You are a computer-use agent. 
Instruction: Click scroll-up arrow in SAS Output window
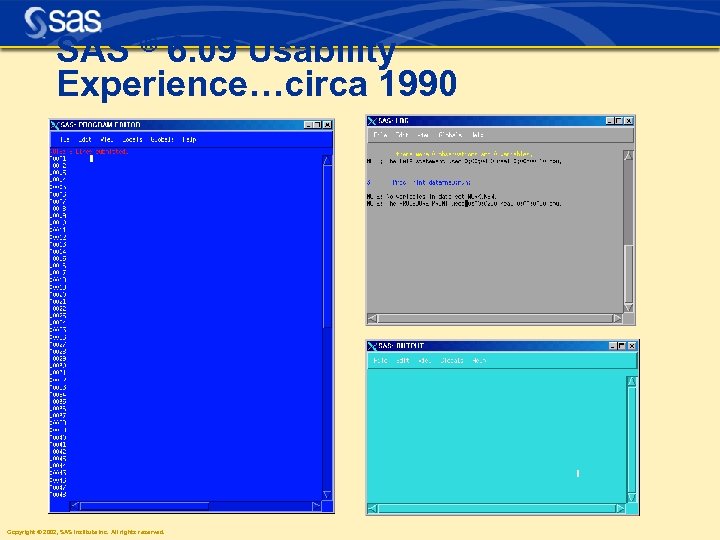tap(632, 382)
